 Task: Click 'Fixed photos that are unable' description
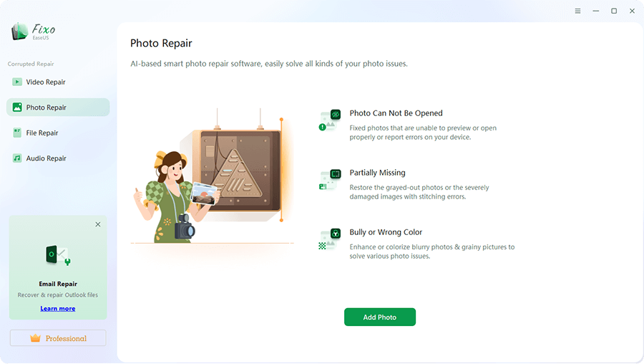coord(423,133)
